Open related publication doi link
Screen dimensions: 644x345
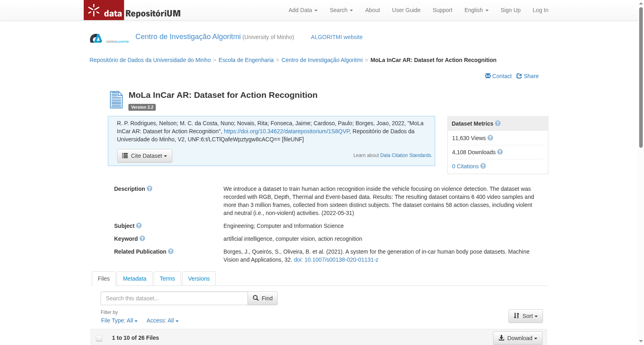point(336,260)
